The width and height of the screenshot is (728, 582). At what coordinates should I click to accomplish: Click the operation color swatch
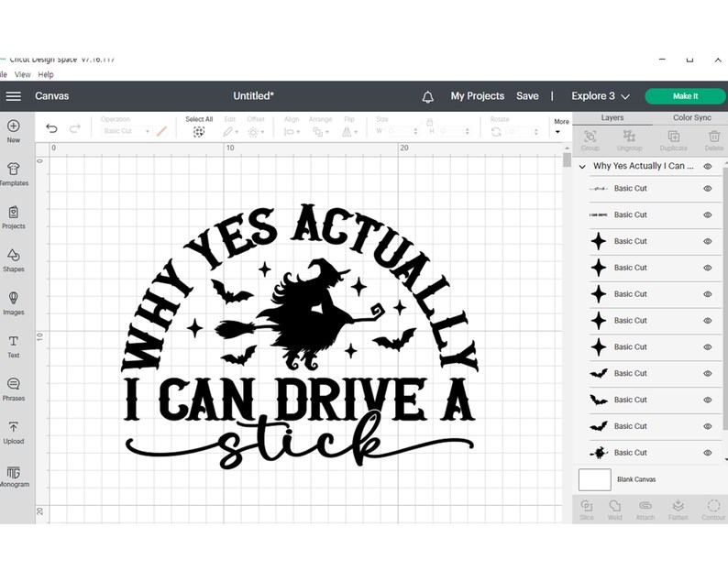(161, 131)
